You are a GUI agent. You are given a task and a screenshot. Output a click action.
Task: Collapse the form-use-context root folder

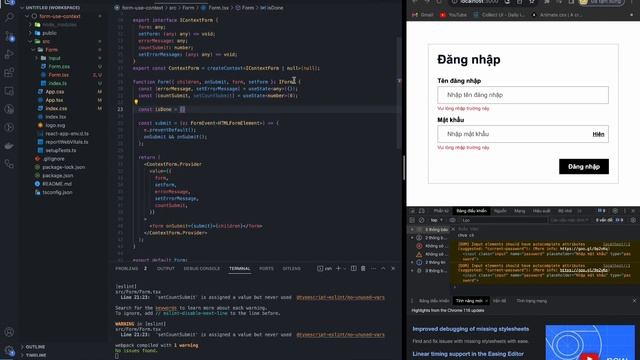click(60, 16)
